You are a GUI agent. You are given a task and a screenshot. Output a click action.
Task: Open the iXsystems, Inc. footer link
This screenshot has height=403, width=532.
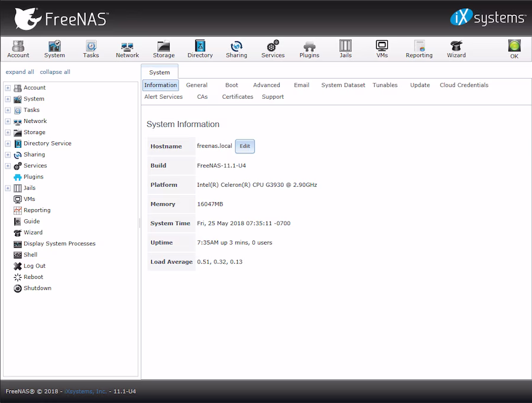click(x=86, y=391)
